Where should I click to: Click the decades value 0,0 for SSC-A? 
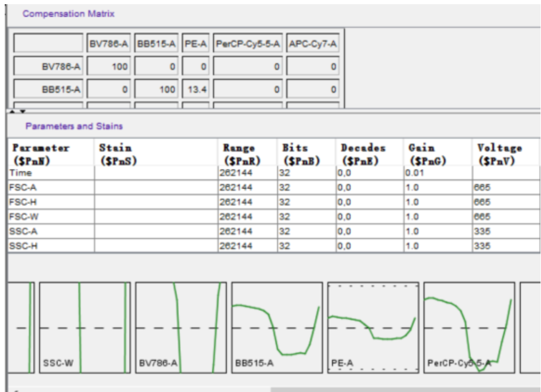[x=370, y=231]
